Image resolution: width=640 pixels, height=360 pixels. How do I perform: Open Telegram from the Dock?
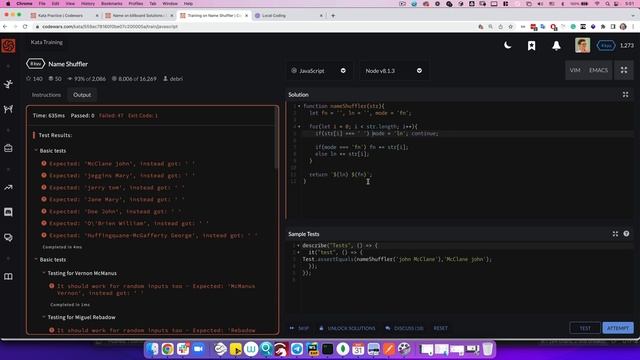(x=297, y=349)
